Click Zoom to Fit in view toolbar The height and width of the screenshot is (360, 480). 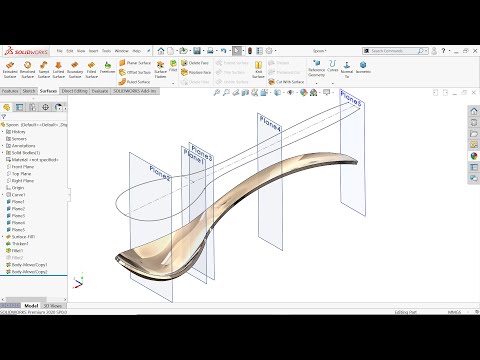pyautogui.click(x=217, y=93)
